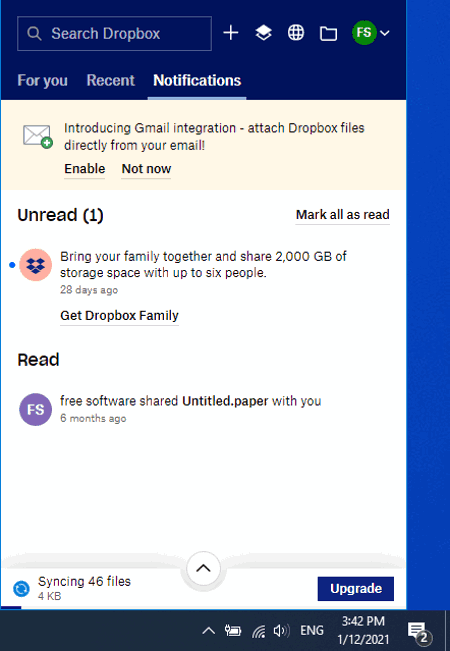Enable Gmail integration
450x651 pixels.
click(85, 169)
